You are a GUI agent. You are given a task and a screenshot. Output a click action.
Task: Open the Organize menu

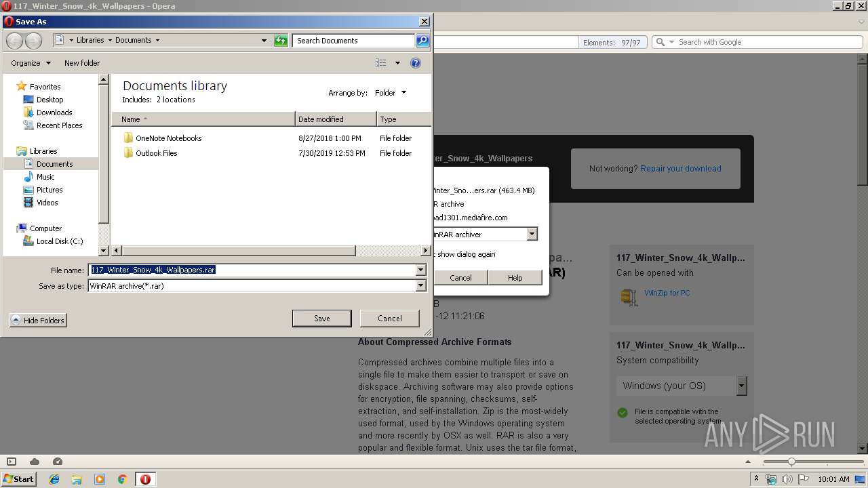click(x=31, y=63)
